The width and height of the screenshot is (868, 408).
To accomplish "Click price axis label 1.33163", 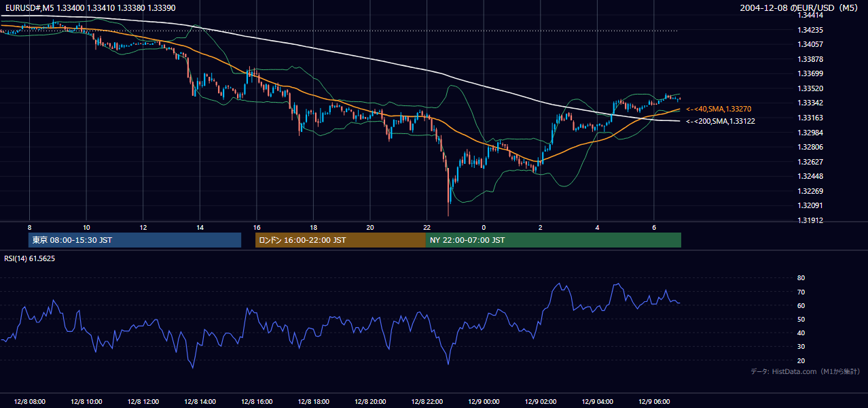I will (x=812, y=118).
